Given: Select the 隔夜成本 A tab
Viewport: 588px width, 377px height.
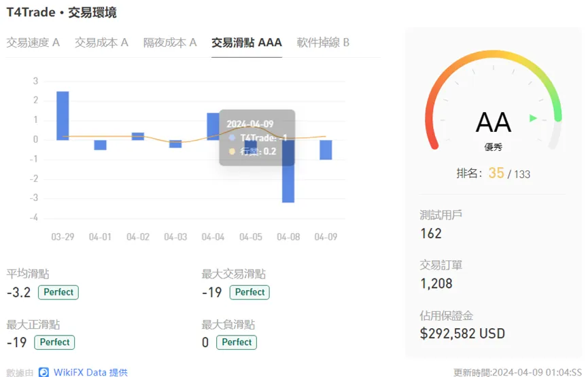Looking at the screenshot, I should click(x=170, y=43).
